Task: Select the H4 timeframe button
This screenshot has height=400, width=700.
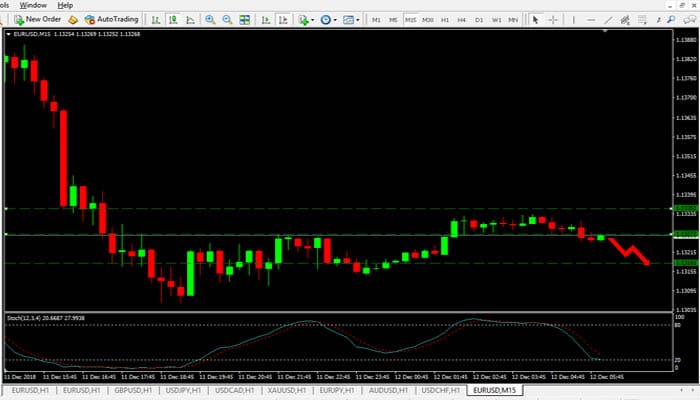Action: click(462, 19)
